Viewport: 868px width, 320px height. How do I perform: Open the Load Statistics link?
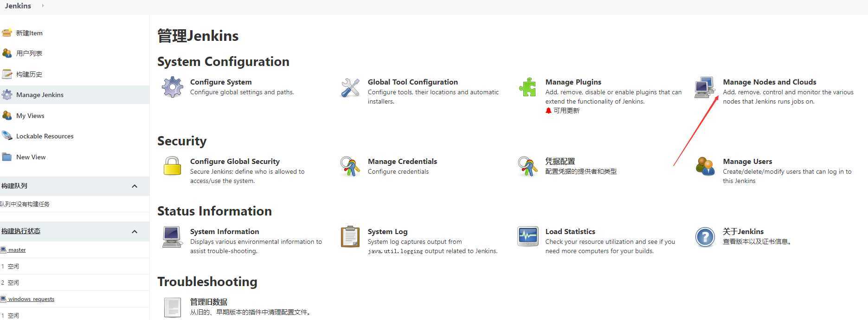pos(570,231)
